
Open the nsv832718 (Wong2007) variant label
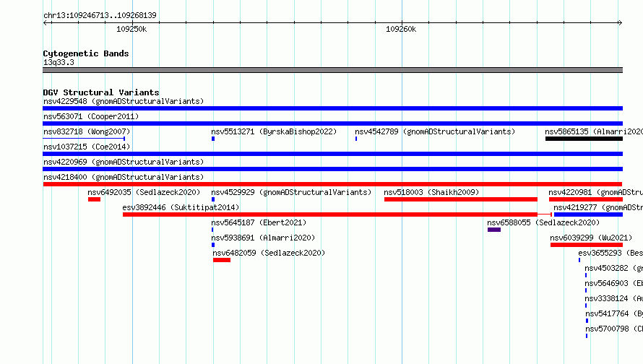tap(87, 131)
